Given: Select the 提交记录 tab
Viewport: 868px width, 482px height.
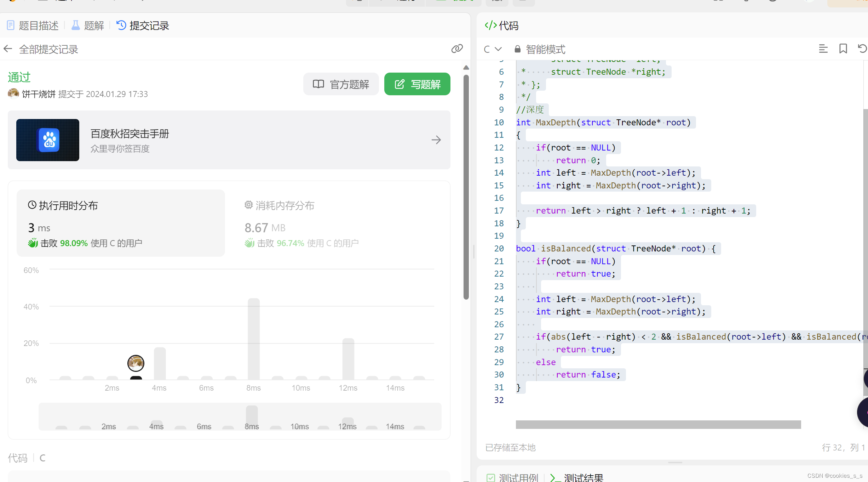Looking at the screenshot, I should click(x=143, y=25).
